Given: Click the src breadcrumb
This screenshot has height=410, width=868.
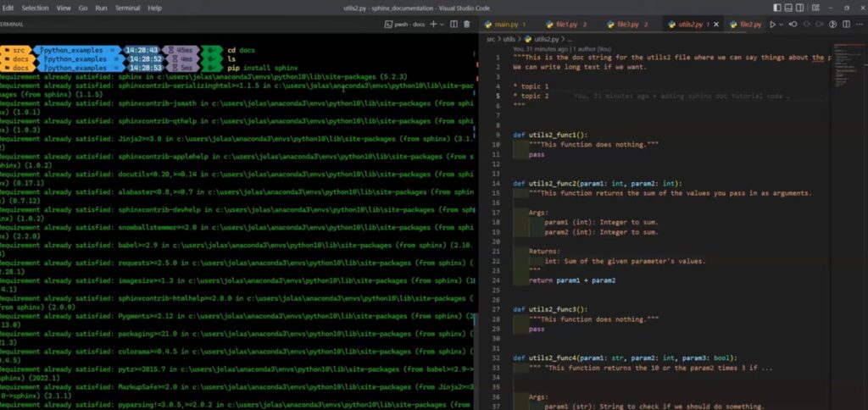Looking at the screenshot, I should point(491,39).
